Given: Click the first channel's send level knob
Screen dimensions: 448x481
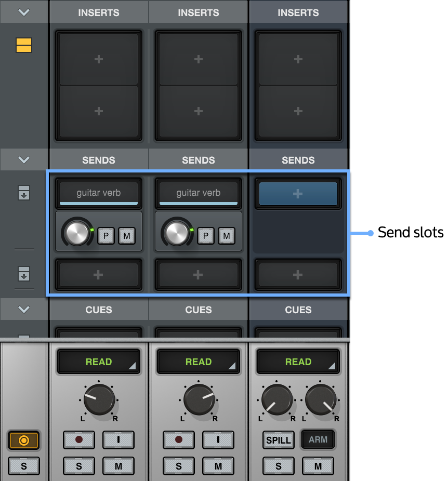Looking at the screenshot, I should coord(77,233).
